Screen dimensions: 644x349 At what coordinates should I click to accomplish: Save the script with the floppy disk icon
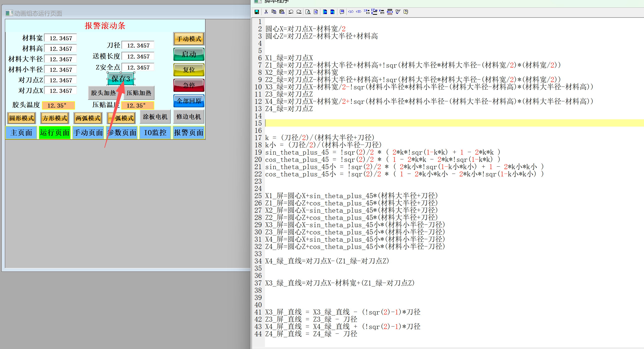click(x=257, y=12)
